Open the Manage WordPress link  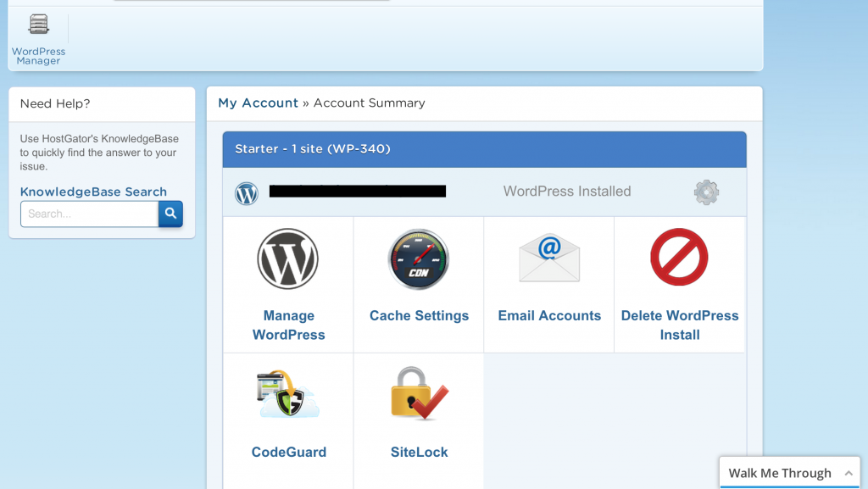288,325
